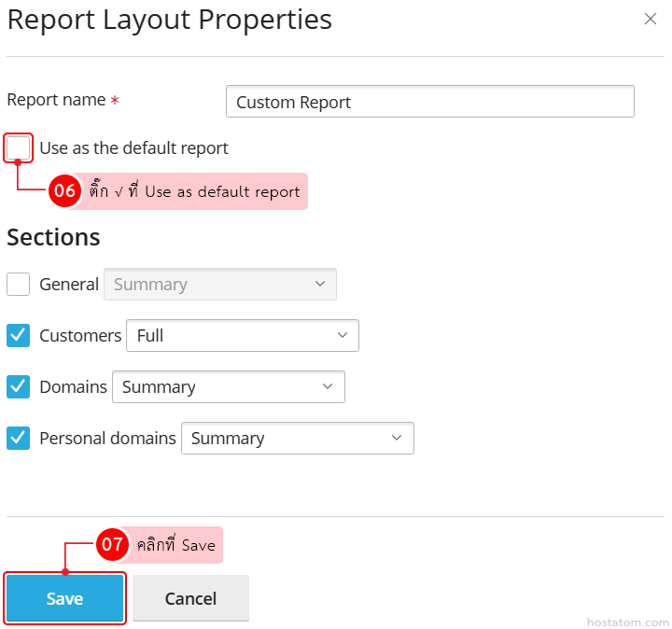The height and width of the screenshot is (629, 672).
Task: Open the General Summary dropdown
Action: pos(220,285)
